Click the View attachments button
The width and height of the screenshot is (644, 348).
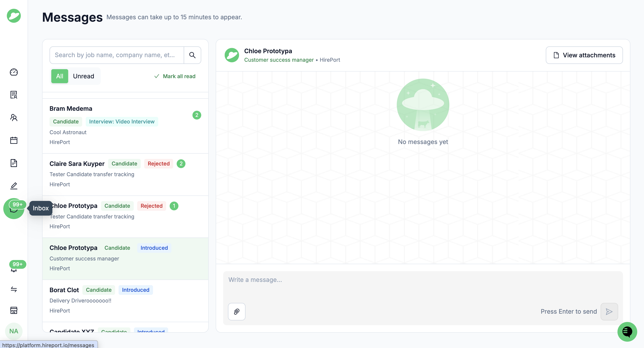pyautogui.click(x=584, y=55)
